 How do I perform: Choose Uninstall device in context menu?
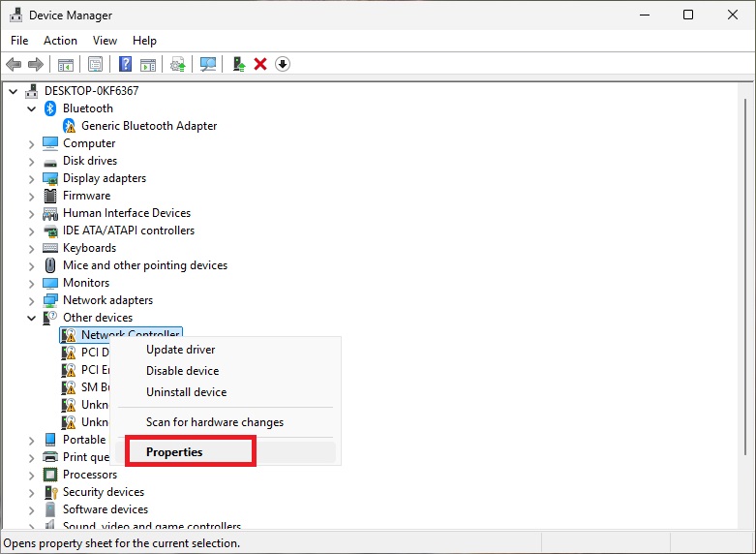(x=226, y=392)
